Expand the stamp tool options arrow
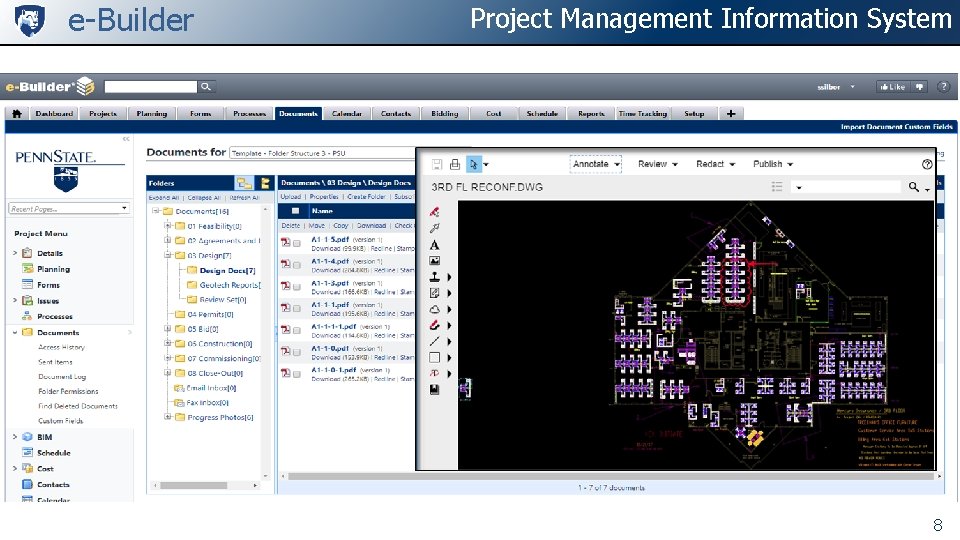 click(x=449, y=277)
